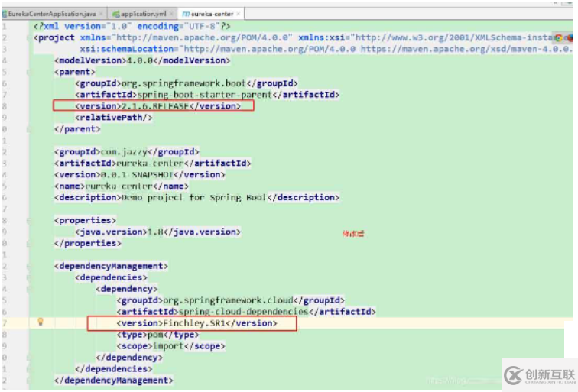Collapse the dependencyManagement fold marker
This screenshot has height=392, width=578.
29,266
